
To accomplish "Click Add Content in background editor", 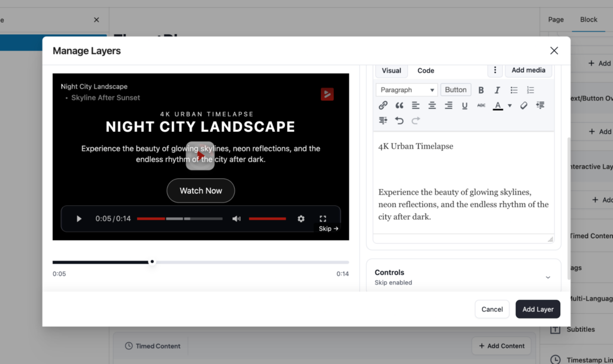I will point(502,346).
